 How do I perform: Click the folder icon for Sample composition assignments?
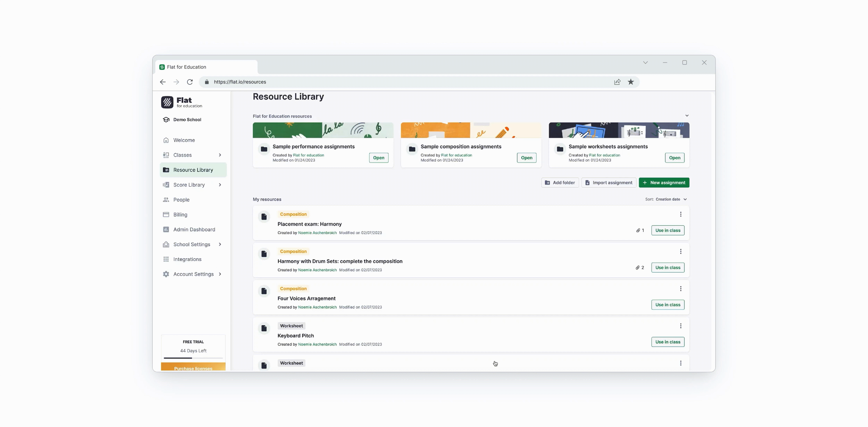pos(412,149)
